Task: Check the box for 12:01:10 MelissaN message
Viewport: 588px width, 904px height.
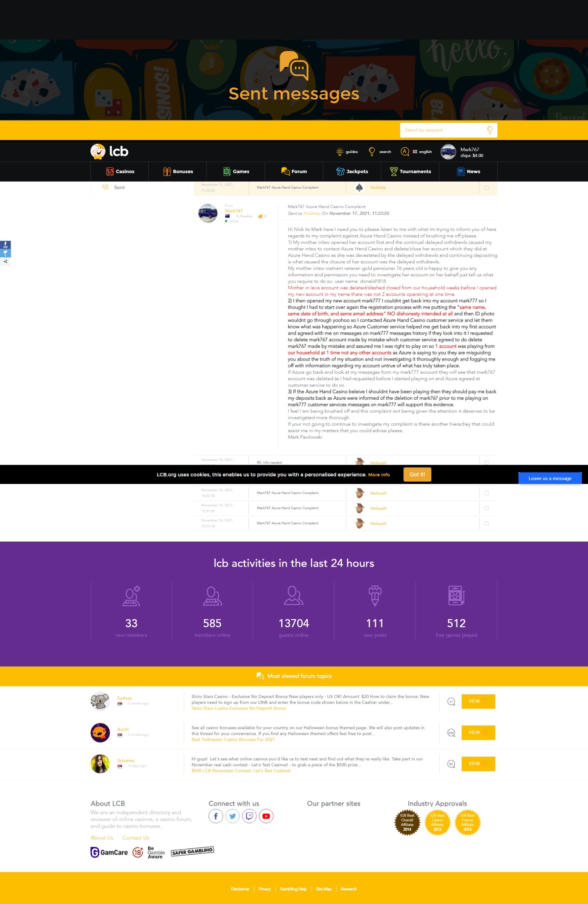Action: click(486, 523)
